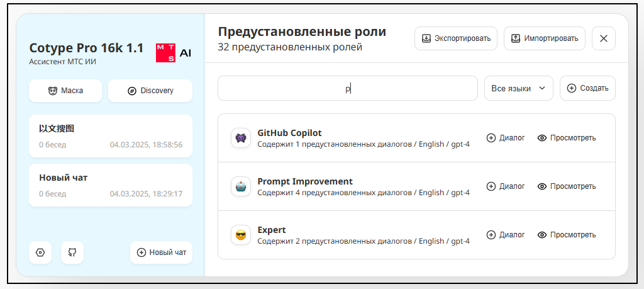The height and width of the screenshot is (289, 644).
Task: Start Диалог with Prompt Improvement
Action: tap(506, 186)
